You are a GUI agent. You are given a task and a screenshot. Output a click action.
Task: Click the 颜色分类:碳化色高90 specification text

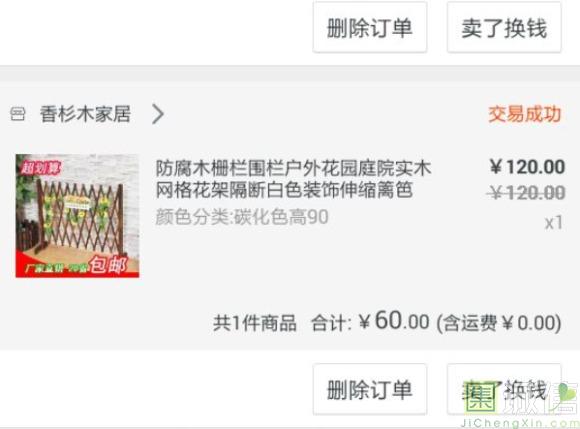[x=242, y=217]
